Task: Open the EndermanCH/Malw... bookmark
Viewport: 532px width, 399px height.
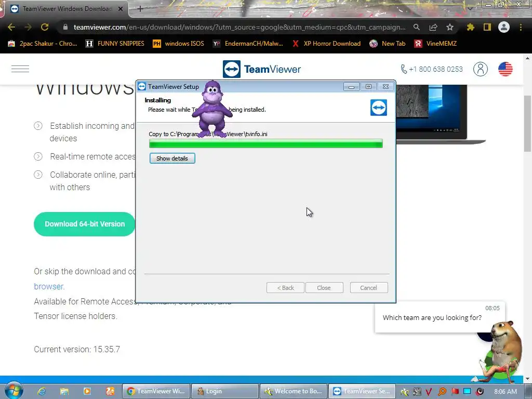Action: (248, 44)
